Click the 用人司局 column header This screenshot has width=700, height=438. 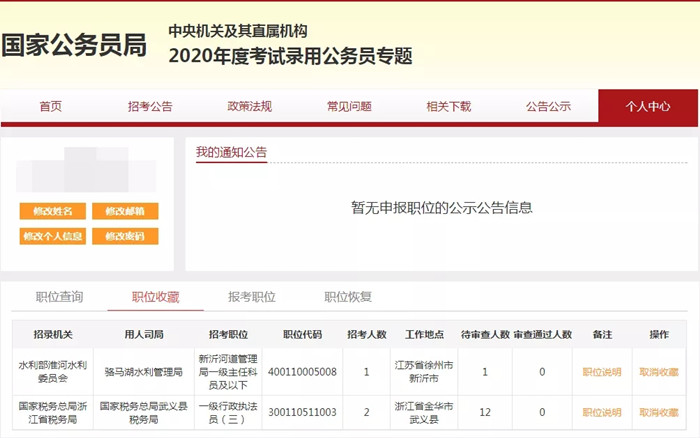[144, 334]
